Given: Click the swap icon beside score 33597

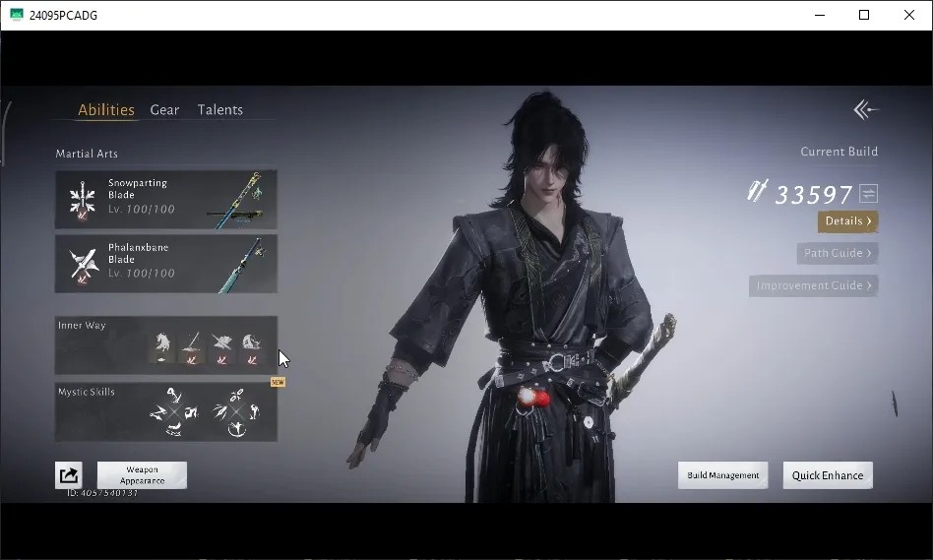Looking at the screenshot, I should tap(868, 194).
